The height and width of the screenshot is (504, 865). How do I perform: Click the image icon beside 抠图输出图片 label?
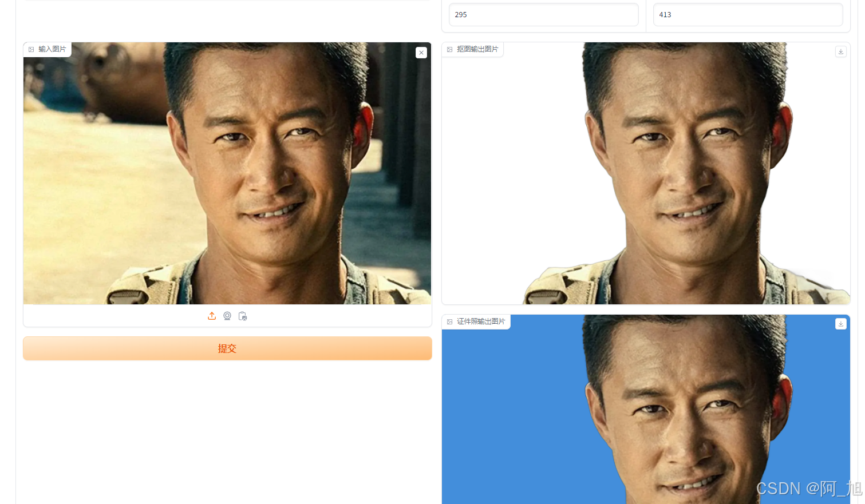pos(449,49)
